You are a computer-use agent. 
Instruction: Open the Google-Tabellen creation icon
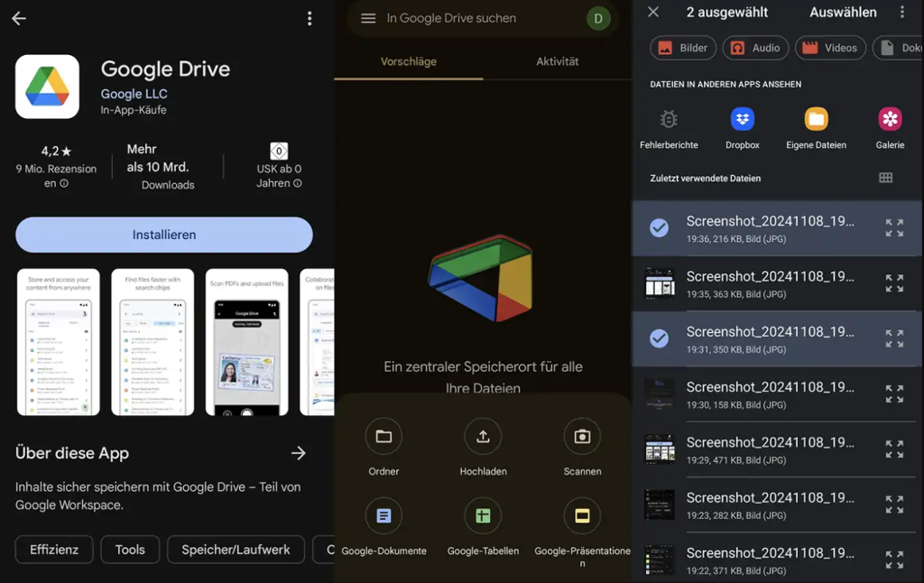(x=483, y=515)
